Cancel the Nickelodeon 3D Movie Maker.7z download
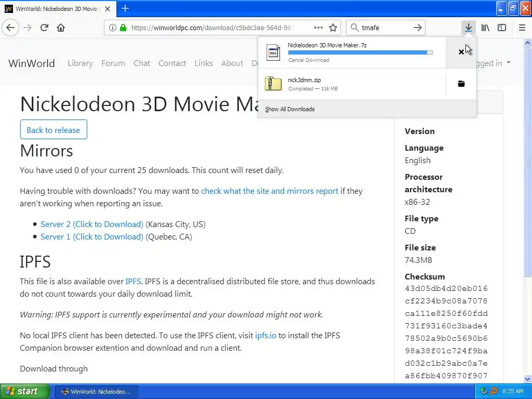The image size is (532, 399). click(461, 52)
